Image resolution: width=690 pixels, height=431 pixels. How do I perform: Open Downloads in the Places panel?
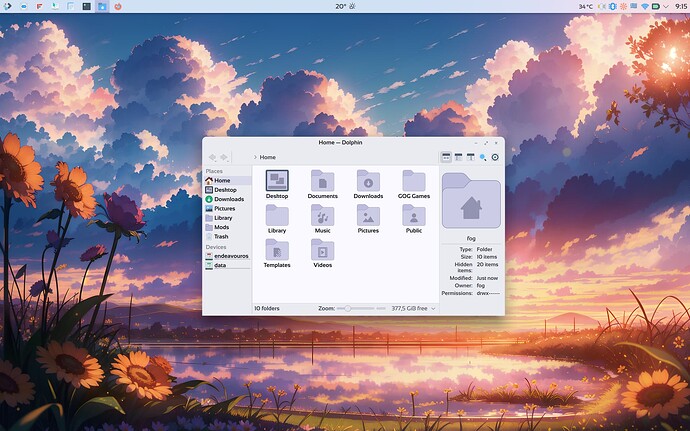(x=228, y=199)
